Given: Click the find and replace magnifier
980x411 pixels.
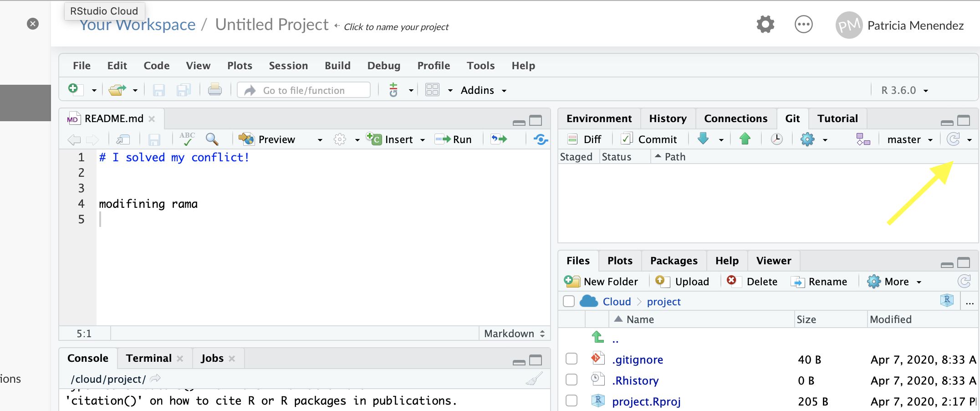Looking at the screenshot, I should pos(212,139).
